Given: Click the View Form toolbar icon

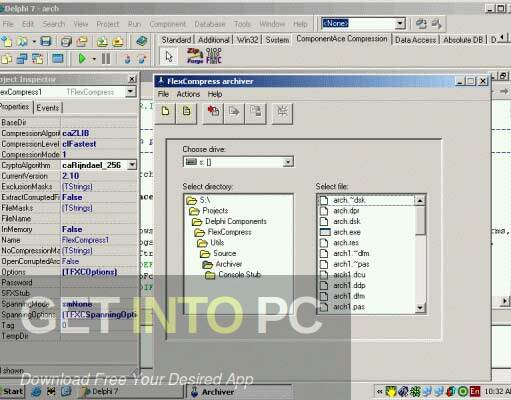Looking at the screenshot, I should click(x=22, y=59).
